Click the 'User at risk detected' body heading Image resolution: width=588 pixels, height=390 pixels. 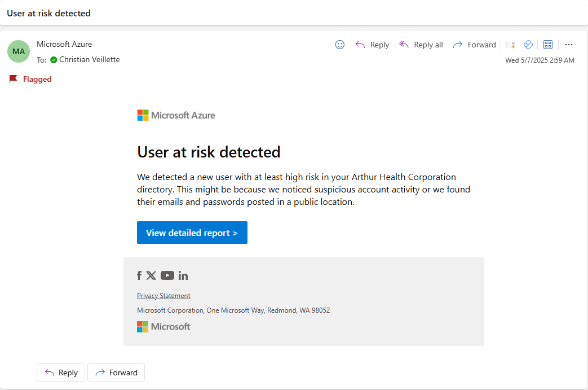[209, 152]
